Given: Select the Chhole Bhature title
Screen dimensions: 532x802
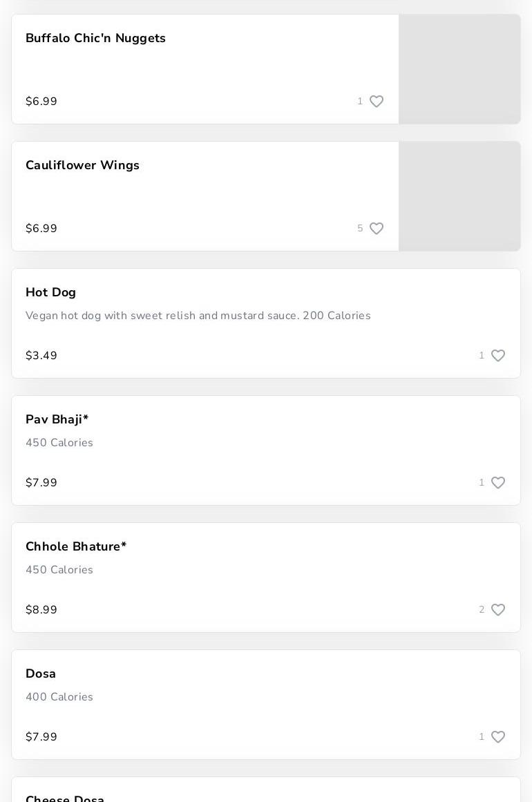Looking at the screenshot, I should [x=76, y=547].
